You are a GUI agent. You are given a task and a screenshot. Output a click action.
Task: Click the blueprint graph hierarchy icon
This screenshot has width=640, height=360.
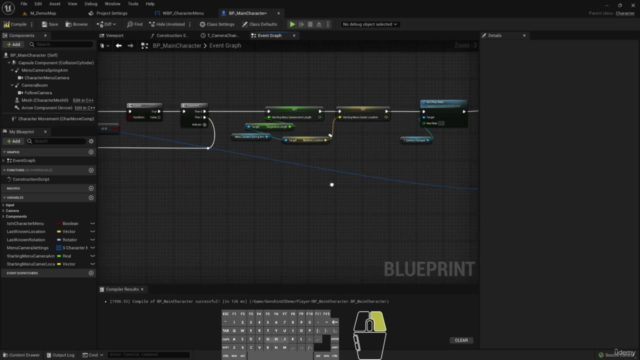[144, 46]
